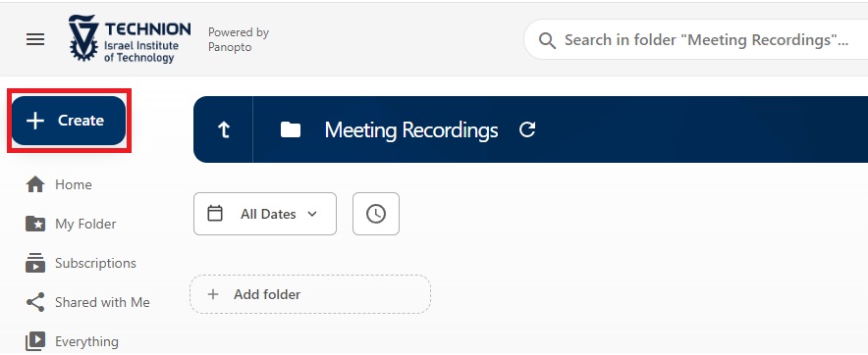Screen dimensions: 868x355
Task: Click the Create button
Action: pos(69,121)
